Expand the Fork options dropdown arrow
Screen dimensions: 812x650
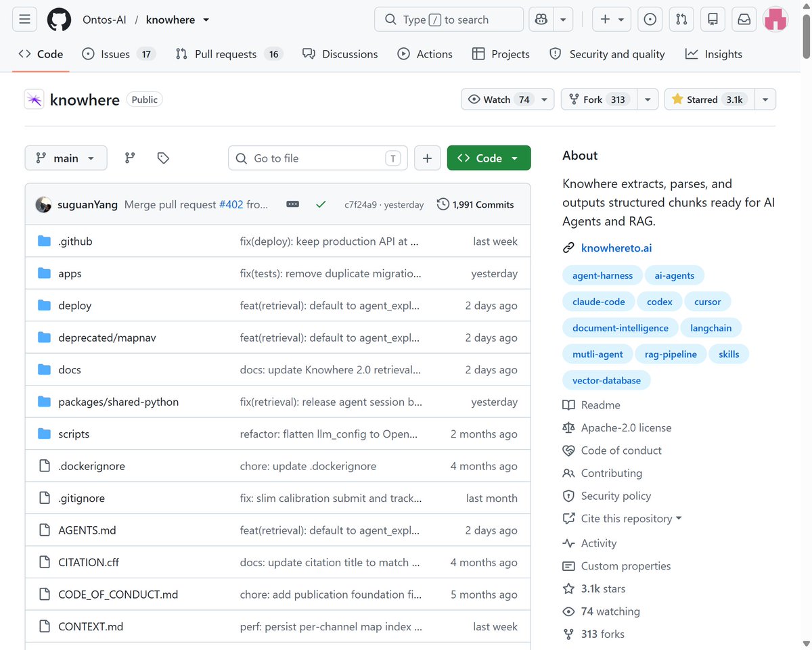pyautogui.click(x=648, y=99)
